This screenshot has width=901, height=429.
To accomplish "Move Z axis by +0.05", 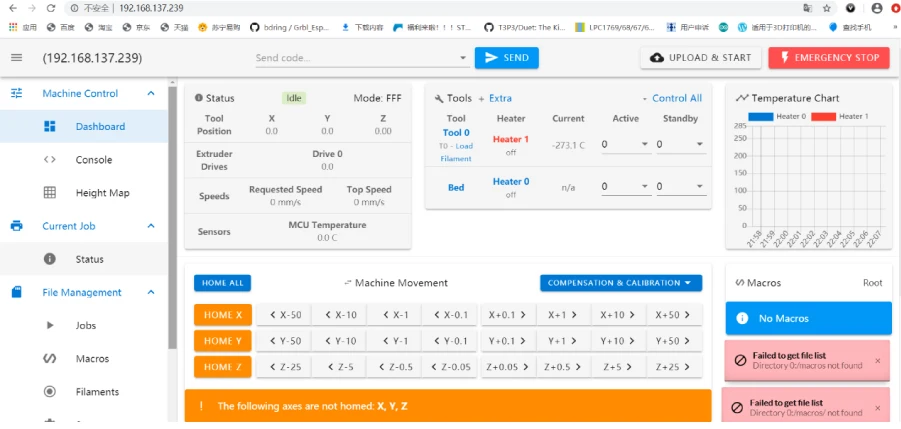I will 508,367.
